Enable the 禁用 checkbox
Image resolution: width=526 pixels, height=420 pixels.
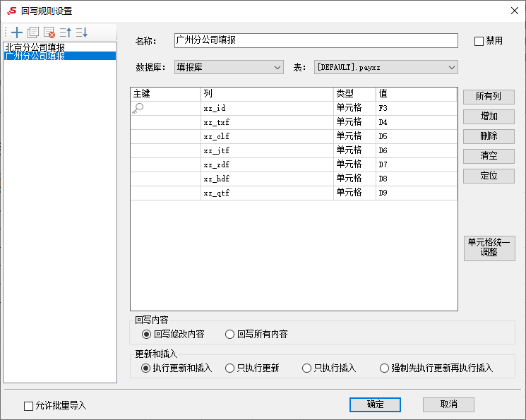click(x=479, y=41)
